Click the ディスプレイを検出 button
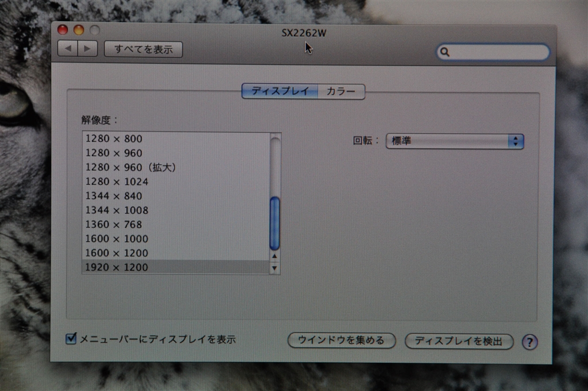This screenshot has height=391, width=588. tap(459, 341)
